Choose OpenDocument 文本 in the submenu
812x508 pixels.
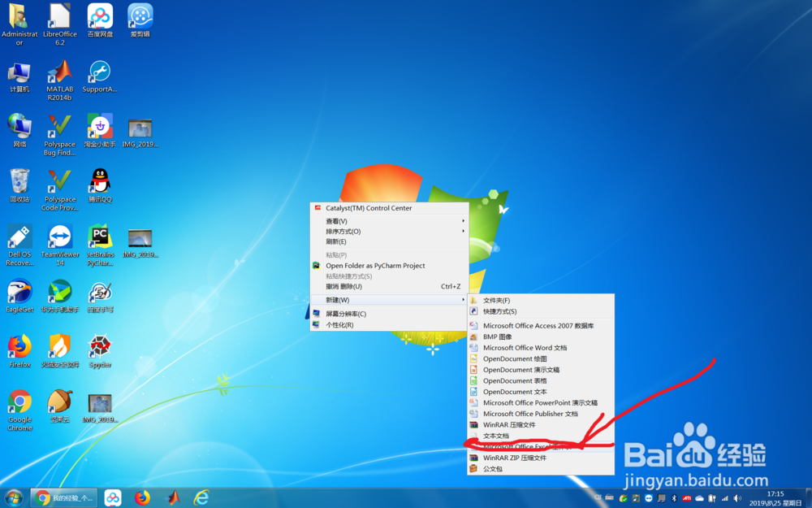(x=541, y=392)
